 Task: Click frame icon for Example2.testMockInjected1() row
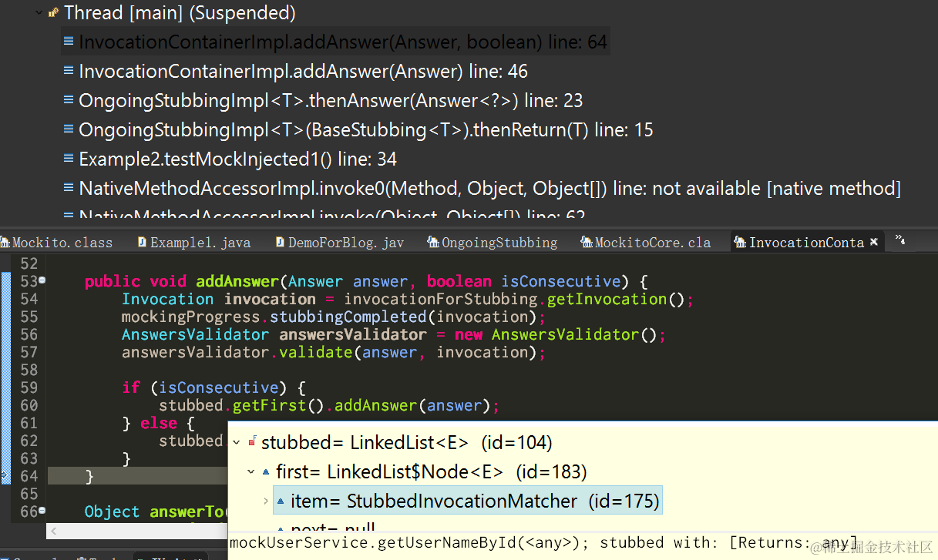(x=69, y=159)
